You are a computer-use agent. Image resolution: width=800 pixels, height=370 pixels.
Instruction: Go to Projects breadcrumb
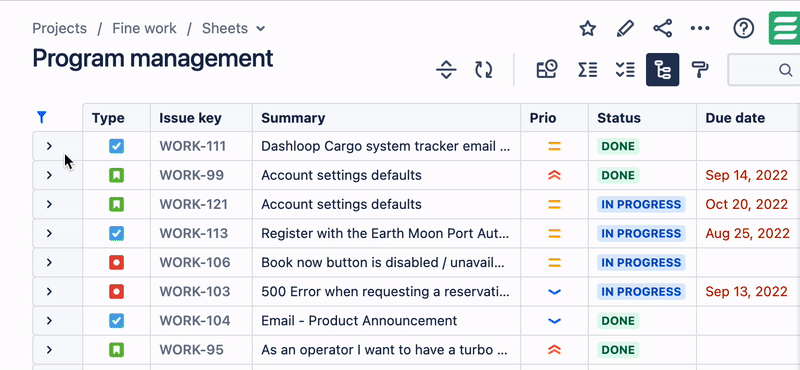[x=60, y=29]
